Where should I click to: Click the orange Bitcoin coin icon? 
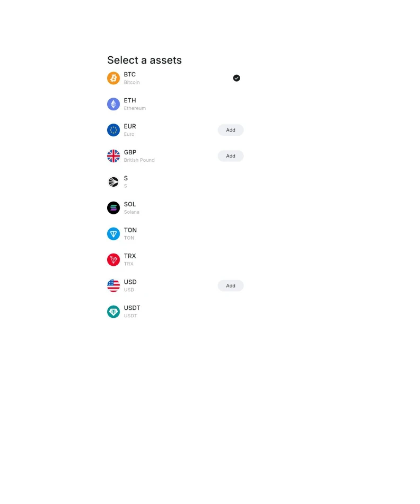coord(113,78)
